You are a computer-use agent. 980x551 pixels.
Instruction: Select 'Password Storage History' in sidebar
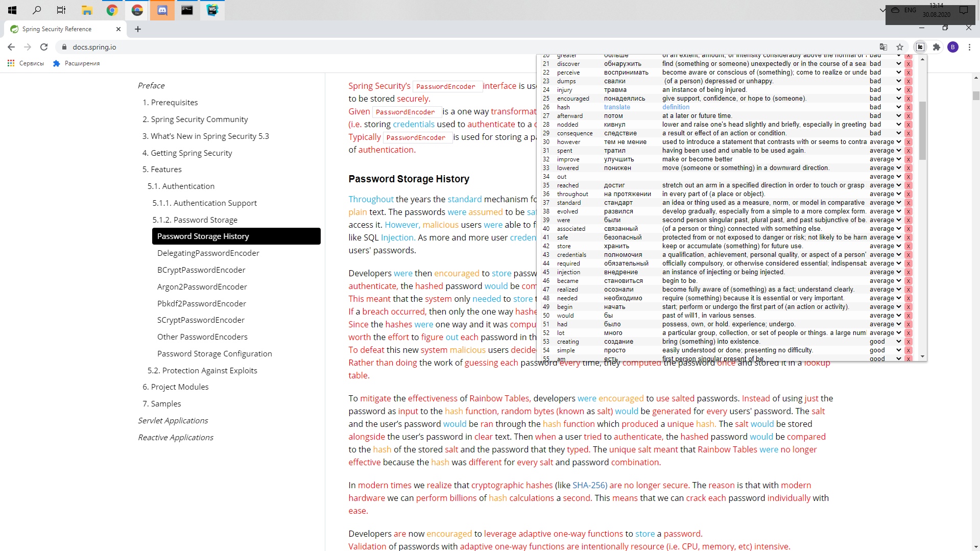pos(236,236)
